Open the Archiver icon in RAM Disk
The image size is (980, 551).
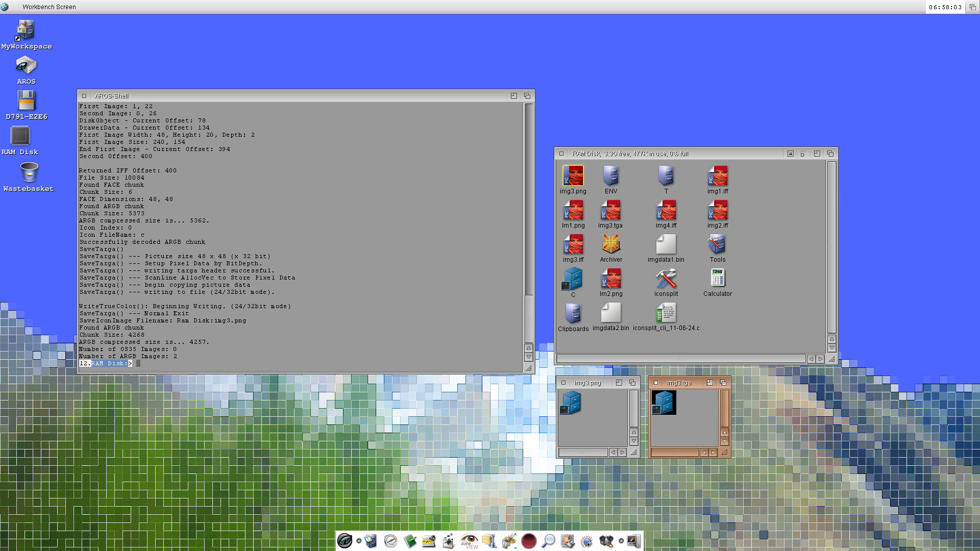click(x=610, y=244)
